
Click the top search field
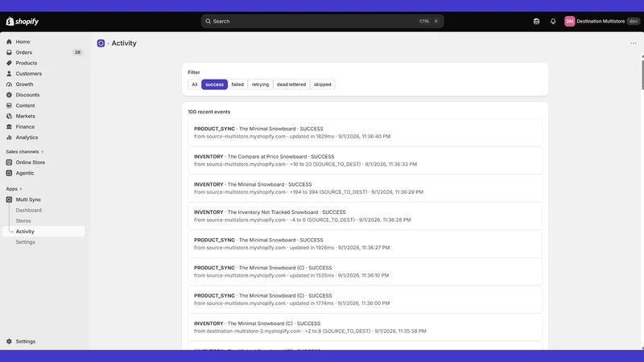(323, 22)
